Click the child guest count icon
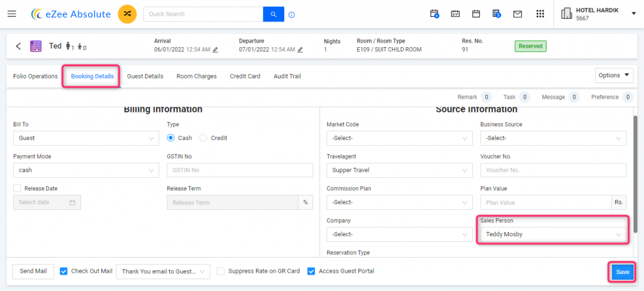 [79, 47]
